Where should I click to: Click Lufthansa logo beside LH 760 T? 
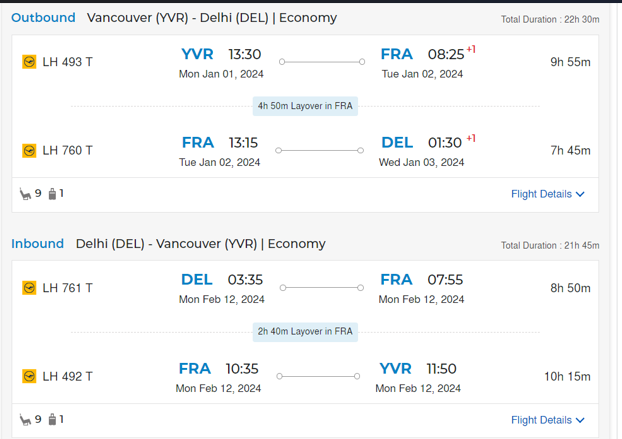29,151
